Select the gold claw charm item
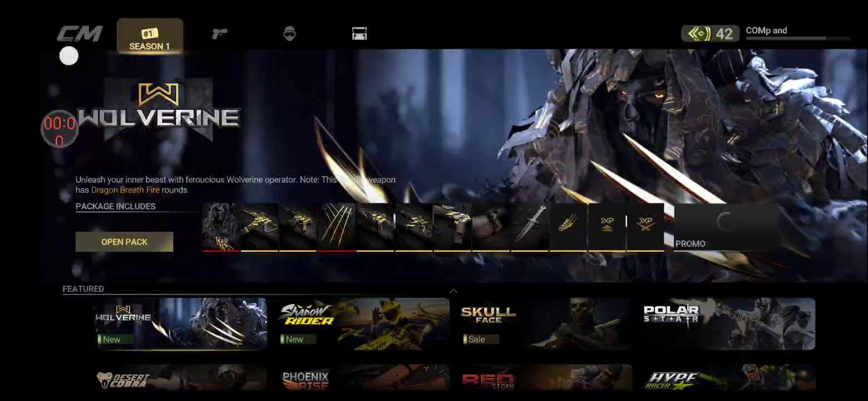868x401 pixels. [568, 227]
